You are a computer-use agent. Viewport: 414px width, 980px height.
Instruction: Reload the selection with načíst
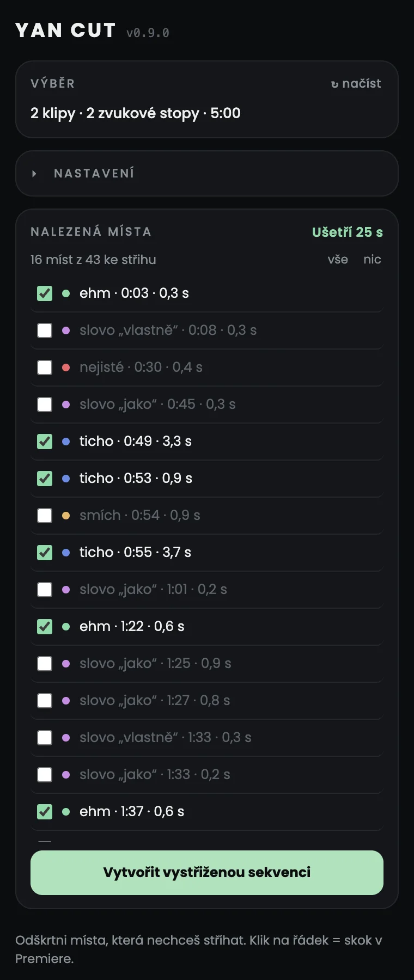(356, 83)
